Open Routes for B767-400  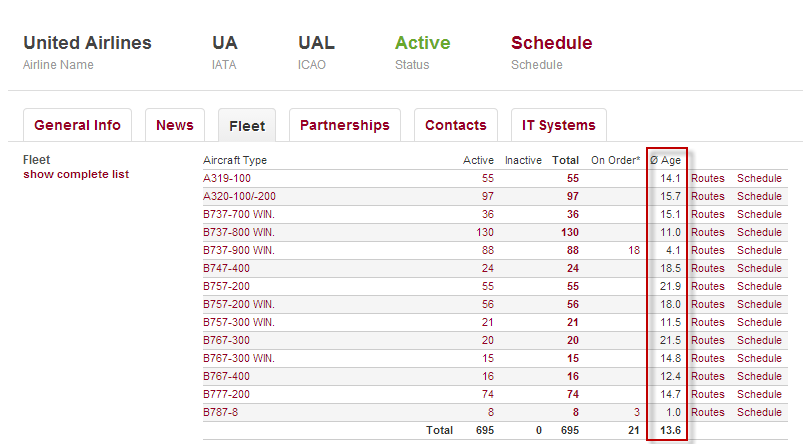tap(708, 376)
